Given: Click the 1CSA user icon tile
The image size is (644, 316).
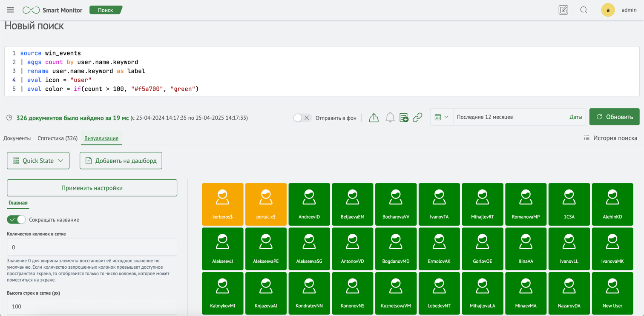Looking at the screenshot, I should click(569, 204).
